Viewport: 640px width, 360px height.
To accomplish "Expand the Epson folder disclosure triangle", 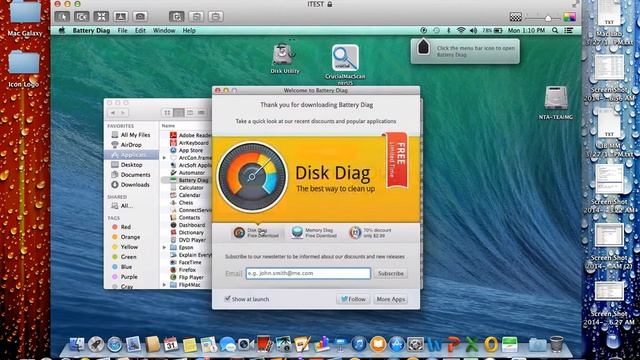I will pos(164,247).
